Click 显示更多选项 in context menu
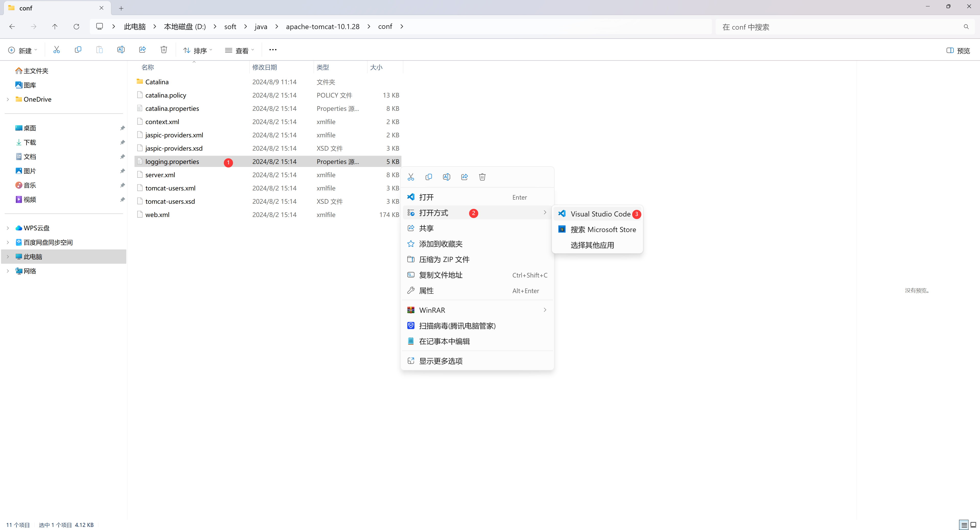 (440, 361)
